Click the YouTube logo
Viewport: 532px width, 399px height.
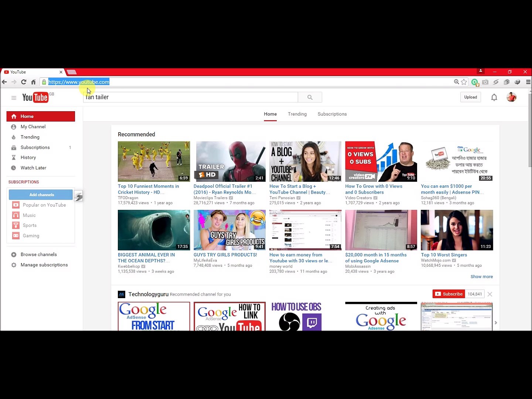point(35,97)
